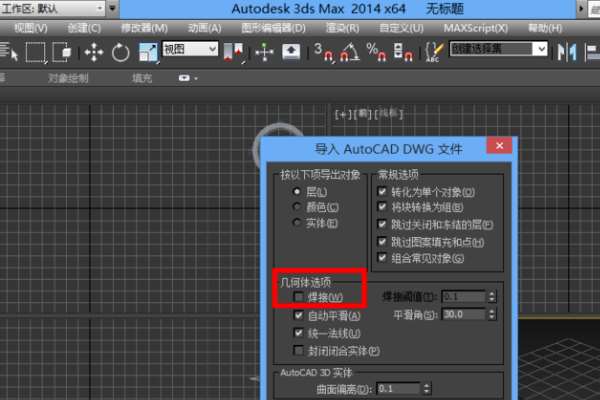
Task: Choose the Rectangular Selection Region tool
Action: pyautogui.click(x=36, y=52)
